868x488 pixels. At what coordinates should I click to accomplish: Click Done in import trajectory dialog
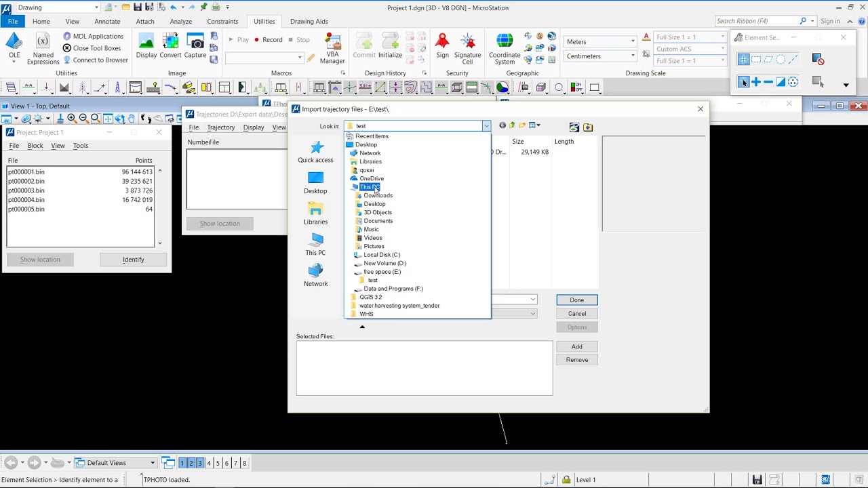click(577, 300)
